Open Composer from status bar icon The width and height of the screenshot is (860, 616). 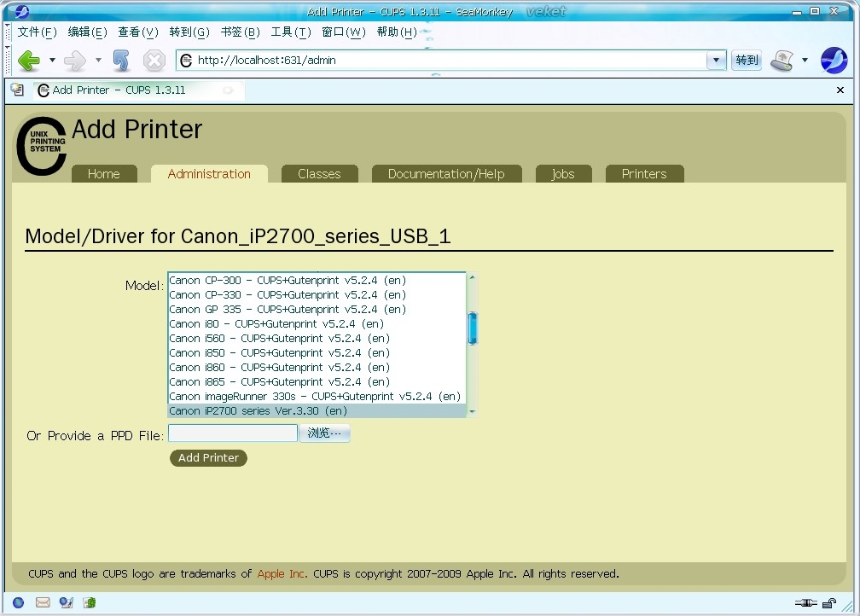[x=67, y=603]
